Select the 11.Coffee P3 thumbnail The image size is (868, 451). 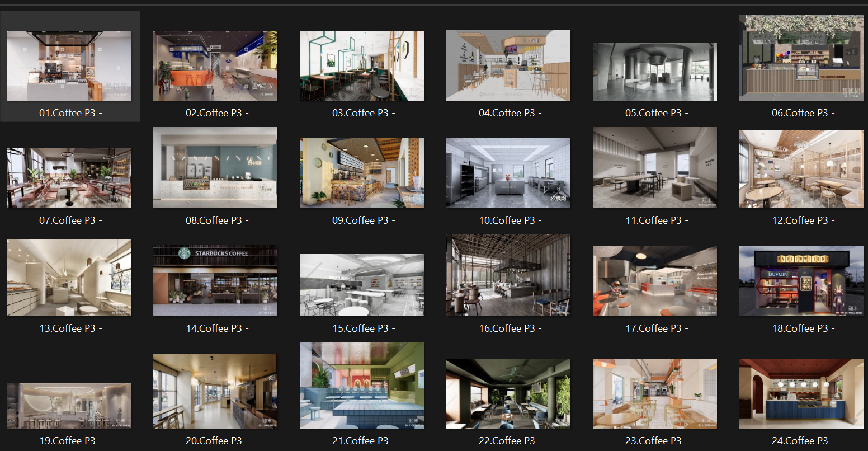655,168
